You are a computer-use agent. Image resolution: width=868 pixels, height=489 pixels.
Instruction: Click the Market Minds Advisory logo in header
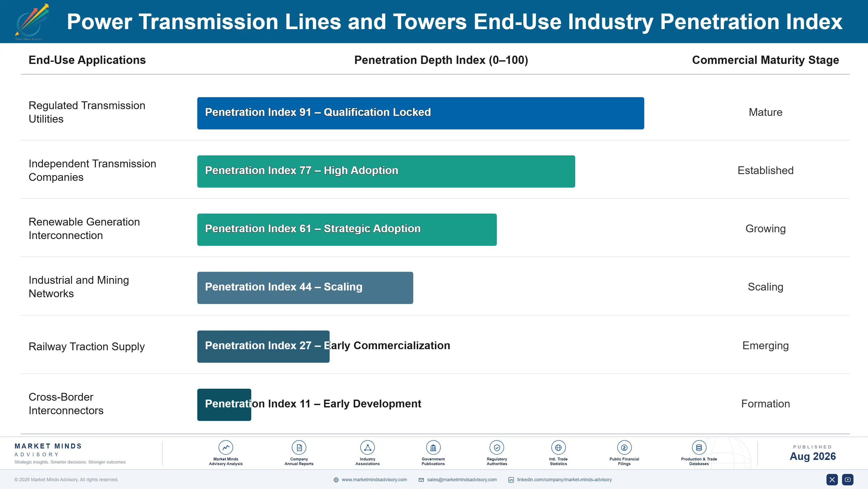click(31, 22)
